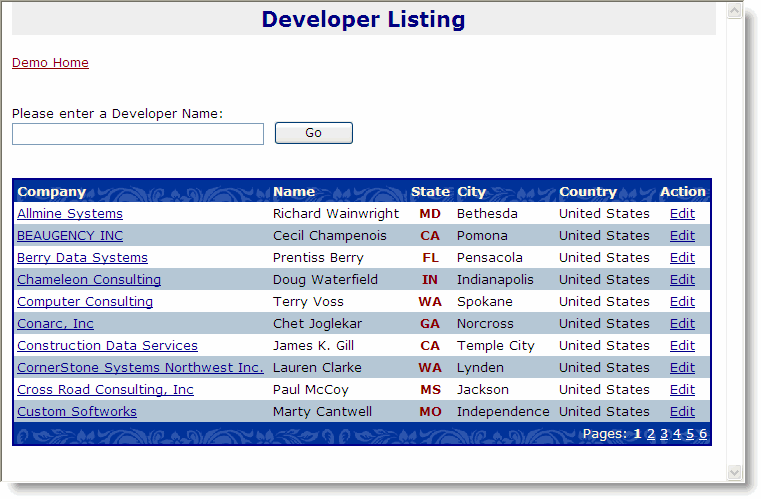The image size is (761, 499).
Task: Go to page 3 of results
Action: (x=664, y=434)
